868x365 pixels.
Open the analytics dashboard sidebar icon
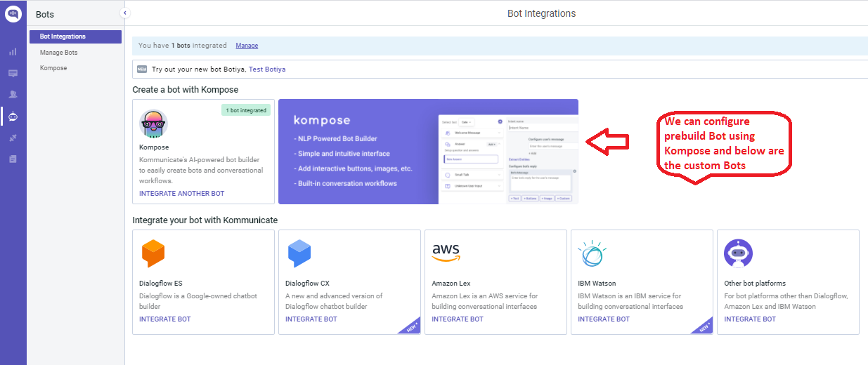click(13, 51)
